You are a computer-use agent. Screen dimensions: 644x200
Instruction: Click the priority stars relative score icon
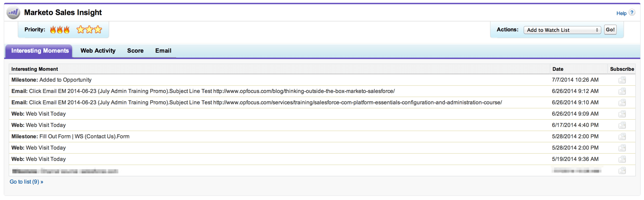pos(89,30)
